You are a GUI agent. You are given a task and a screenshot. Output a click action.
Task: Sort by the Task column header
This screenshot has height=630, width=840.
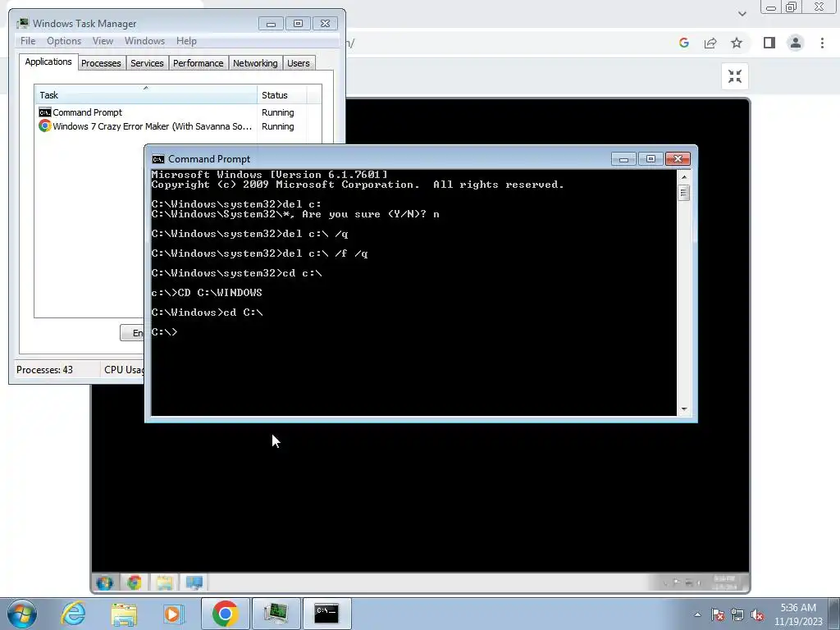click(x=146, y=95)
